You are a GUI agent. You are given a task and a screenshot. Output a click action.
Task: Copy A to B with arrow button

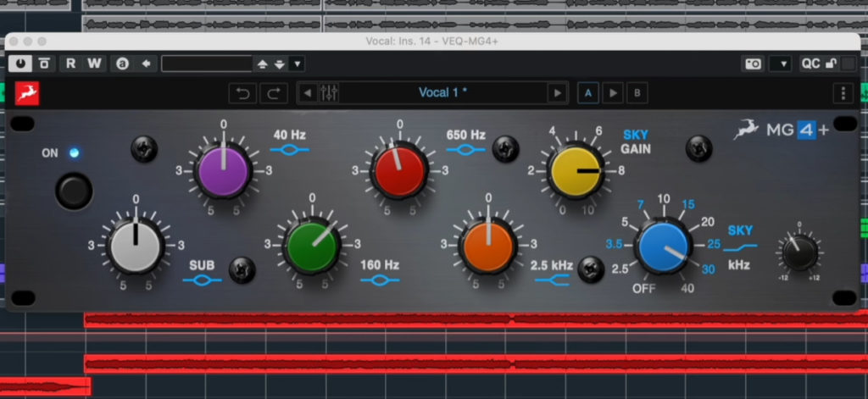point(613,92)
